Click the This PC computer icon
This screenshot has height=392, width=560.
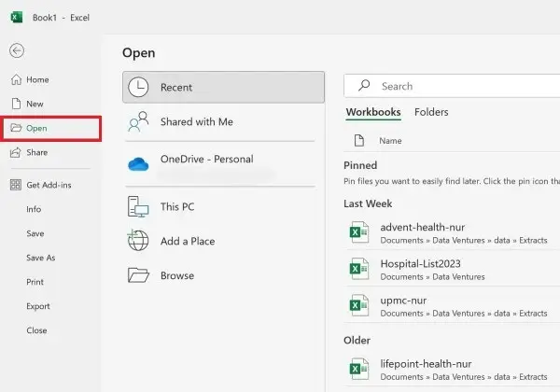pyautogui.click(x=138, y=206)
